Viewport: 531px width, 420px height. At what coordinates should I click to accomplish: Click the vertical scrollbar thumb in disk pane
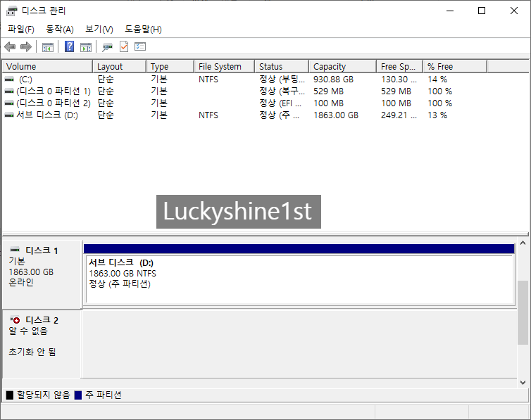523,312
